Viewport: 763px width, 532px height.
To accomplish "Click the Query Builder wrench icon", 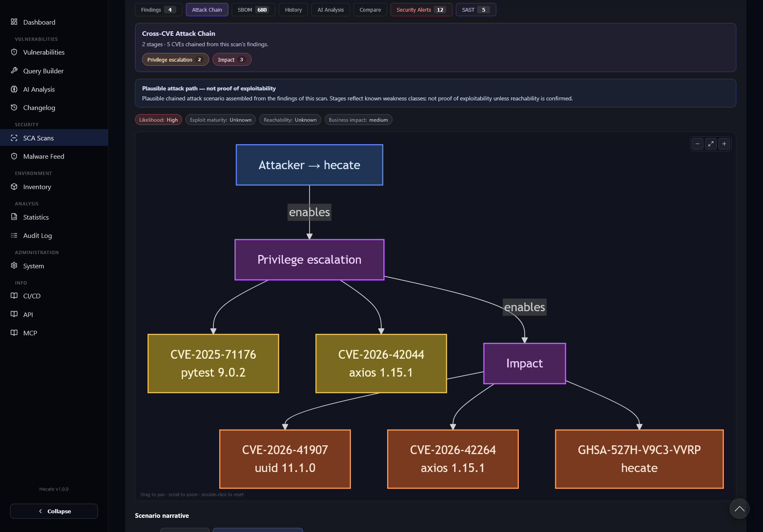I will coord(14,70).
